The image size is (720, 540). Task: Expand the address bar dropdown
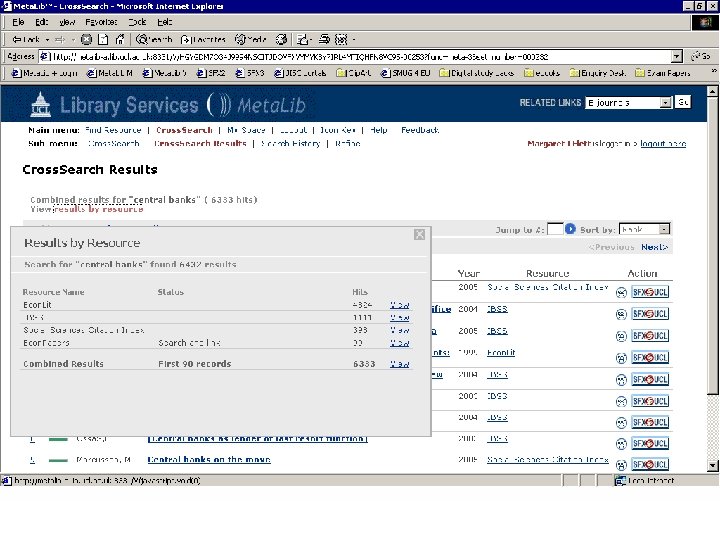click(676, 56)
